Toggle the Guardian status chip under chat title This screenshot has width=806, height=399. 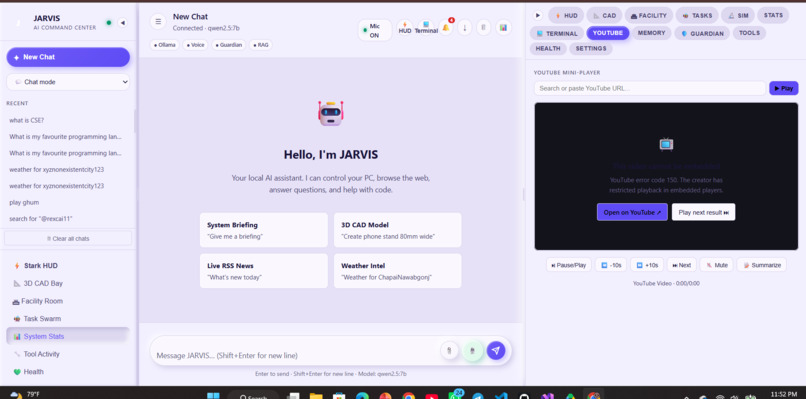tap(229, 45)
